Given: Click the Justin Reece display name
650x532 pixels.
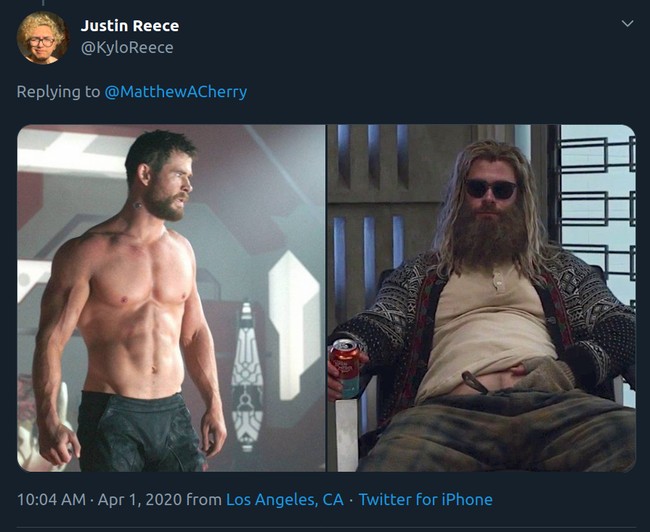Looking at the screenshot, I should tap(130, 25).
